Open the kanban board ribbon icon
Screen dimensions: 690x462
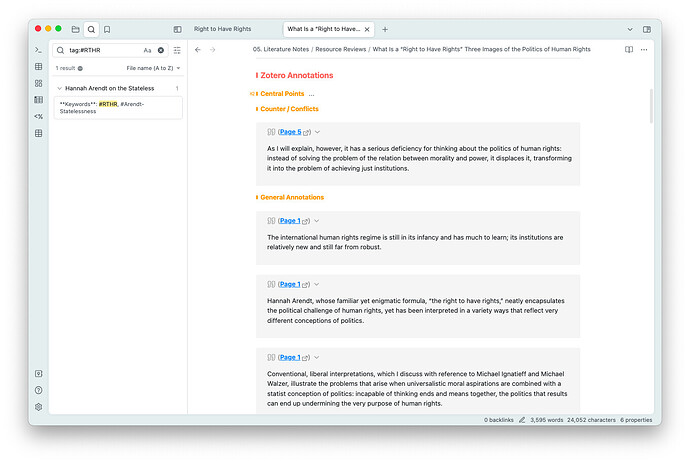click(38, 100)
